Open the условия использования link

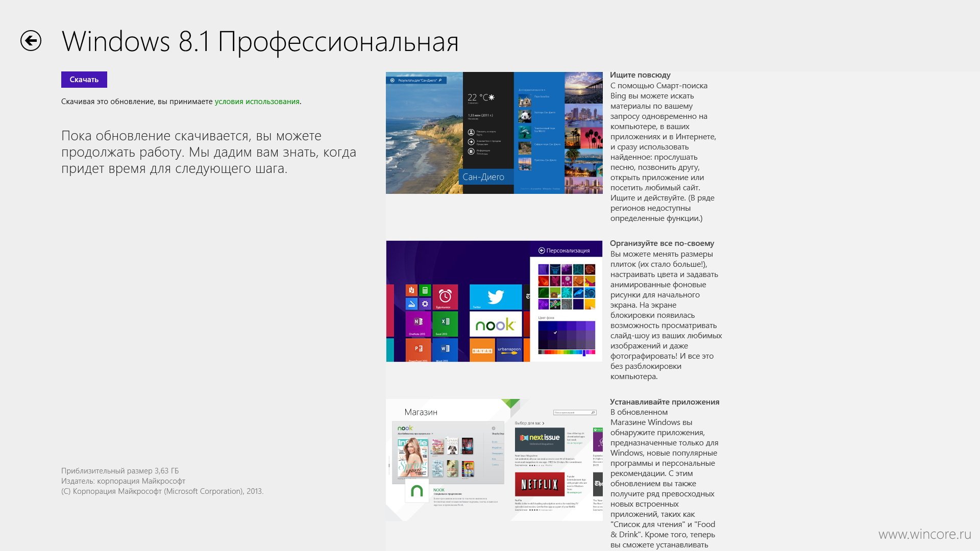tap(257, 102)
